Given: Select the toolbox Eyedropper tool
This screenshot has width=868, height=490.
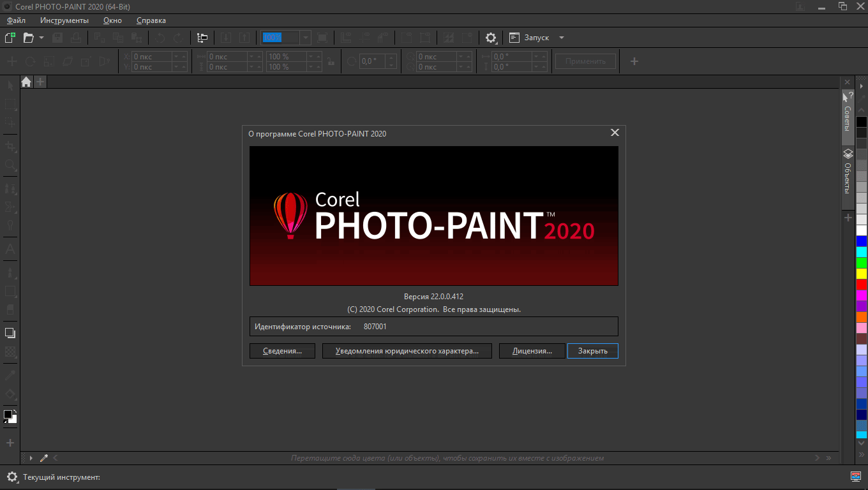Looking at the screenshot, I should [10, 375].
